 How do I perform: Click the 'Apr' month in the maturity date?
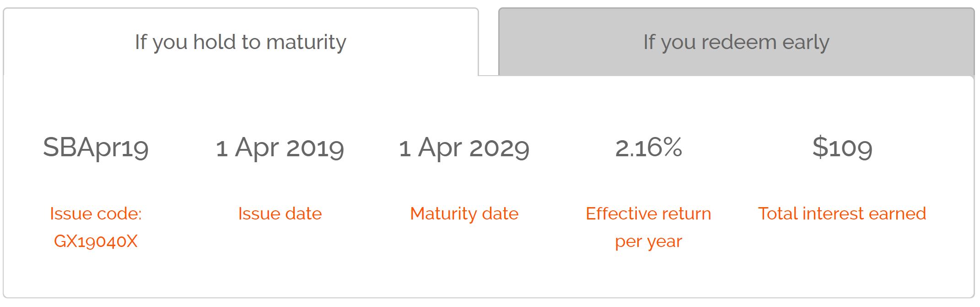tap(440, 148)
